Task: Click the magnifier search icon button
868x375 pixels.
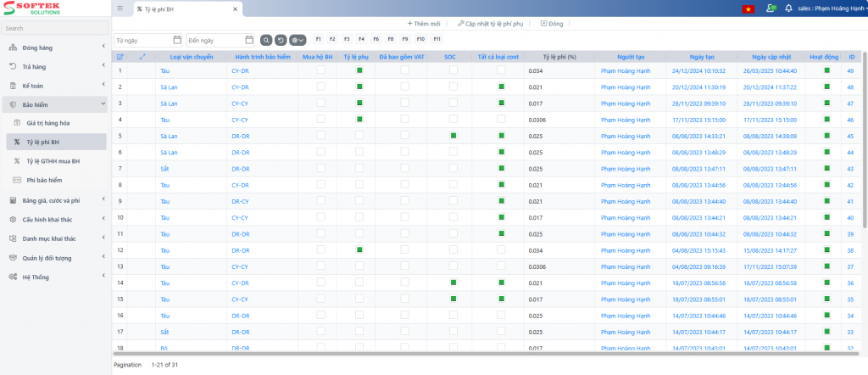Action: pyautogui.click(x=266, y=40)
